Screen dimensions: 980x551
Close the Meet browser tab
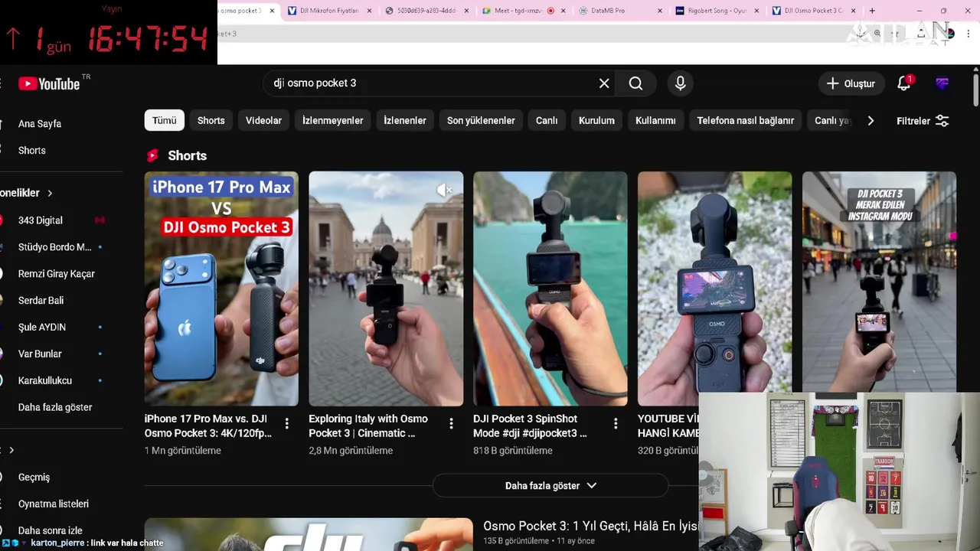point(564,11)
